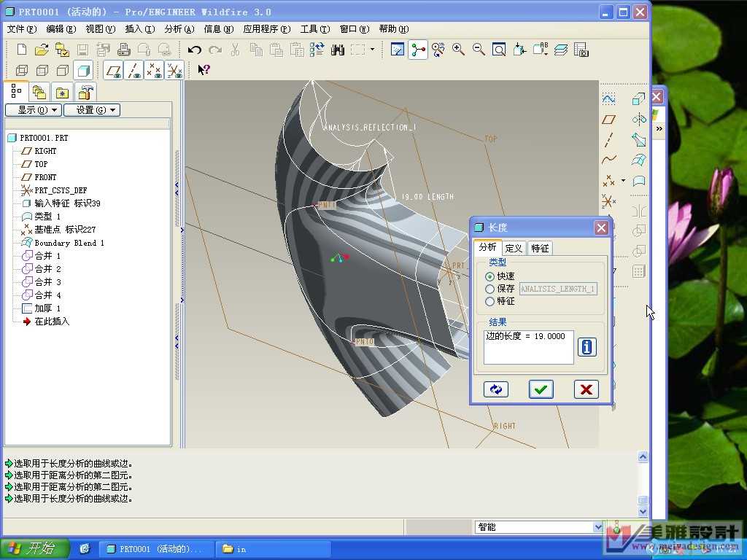Open the 插入 menu
This screenshot has height=560, width=747.
pyautogui.click(x=140, y=29)
